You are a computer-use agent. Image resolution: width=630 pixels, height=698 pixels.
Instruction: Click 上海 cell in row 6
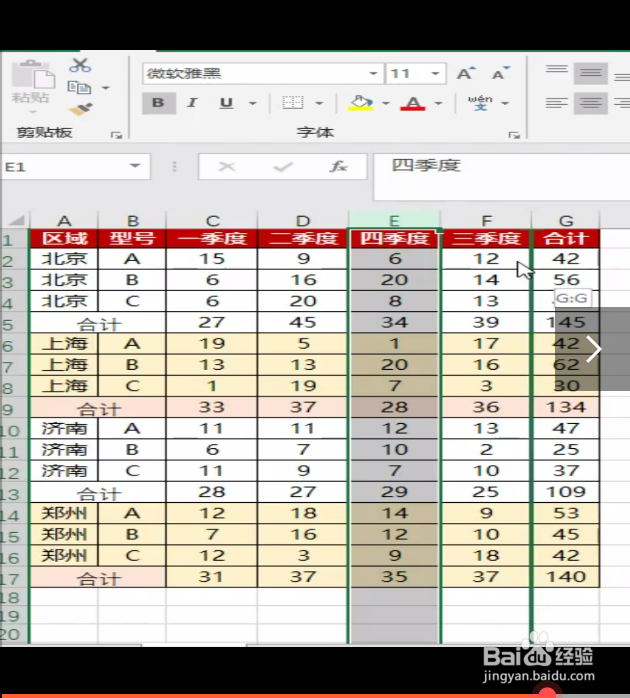coord(64,344)
